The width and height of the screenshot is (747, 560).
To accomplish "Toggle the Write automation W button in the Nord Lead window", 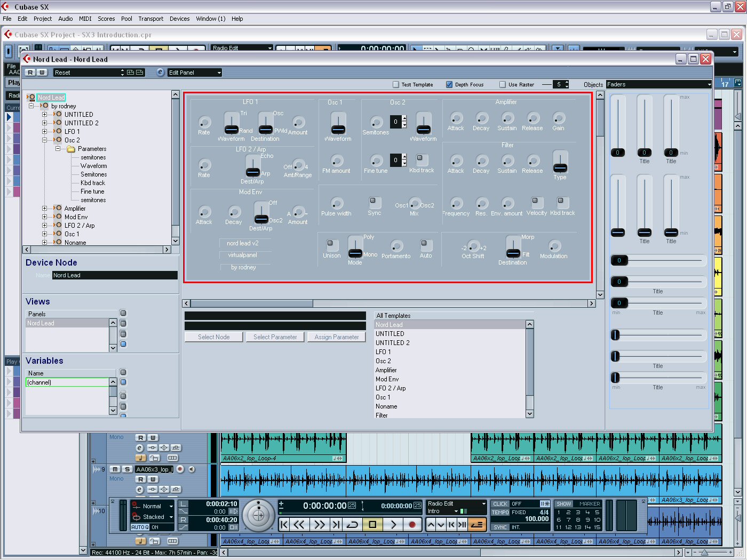I will [x=42, y=72].
